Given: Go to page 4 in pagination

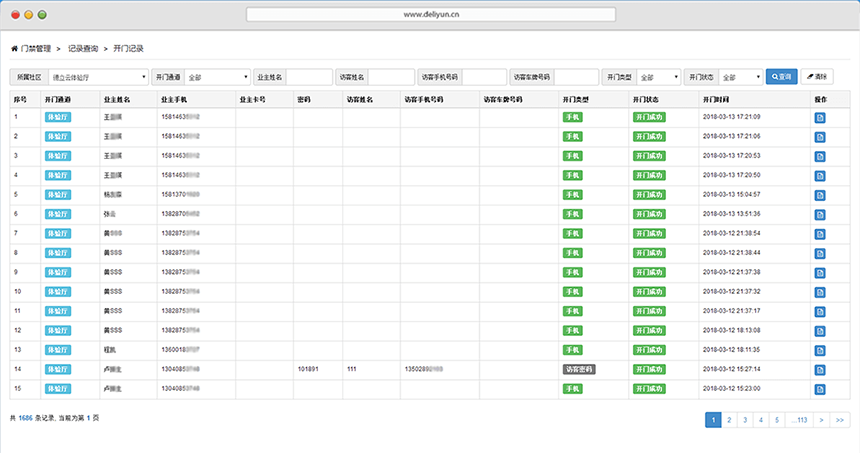Looking at the screenshot, I should coord(761,420).
